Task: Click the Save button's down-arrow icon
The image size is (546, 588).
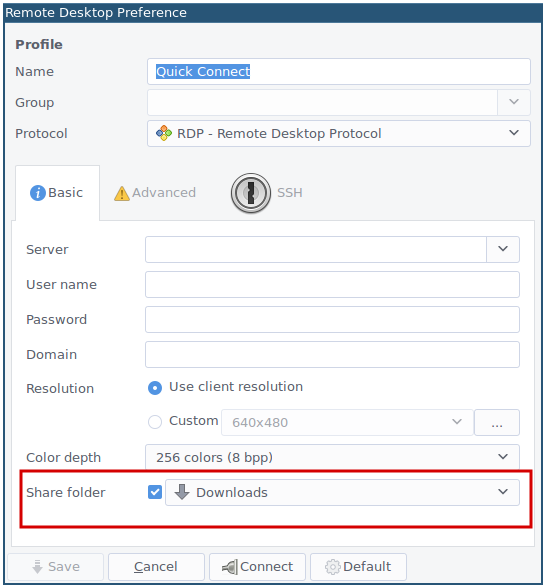Action: tap(38, 567)
